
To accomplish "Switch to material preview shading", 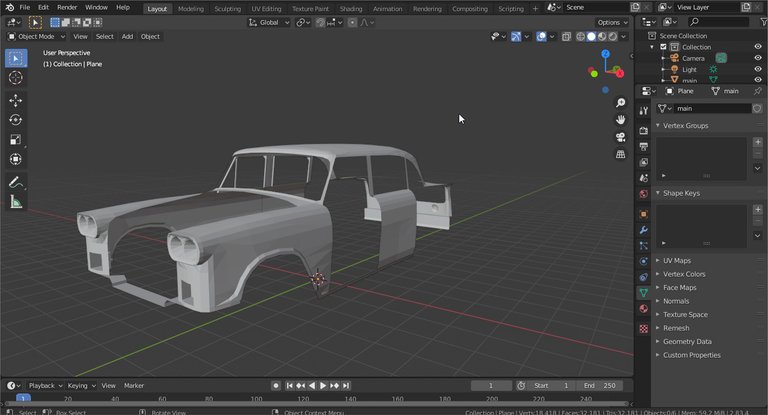I will pos(602,36).
